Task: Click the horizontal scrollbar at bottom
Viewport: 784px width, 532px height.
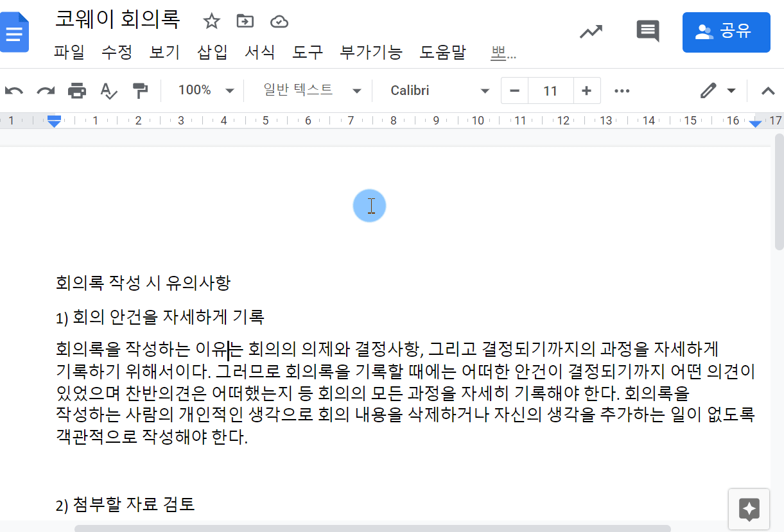Action: (372, 528)
